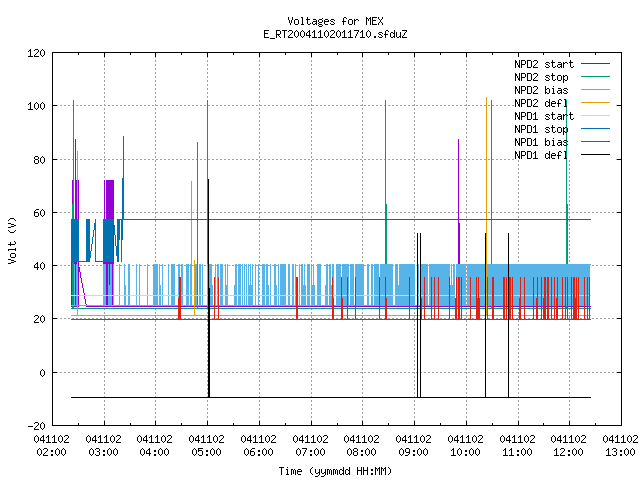Click the NPD2 stop legend label
Viewport: 640px width, 480px height.
[541, 77]
